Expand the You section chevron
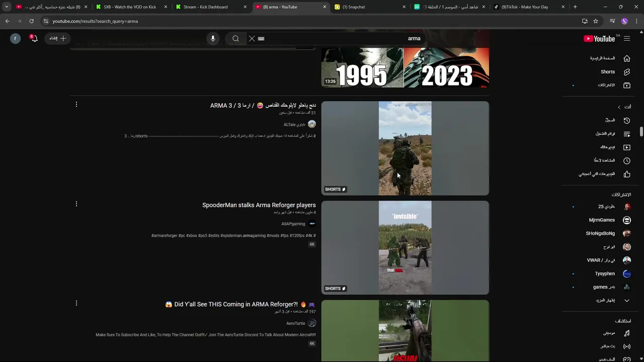This screenshot has height=362, width=644. [x=619, y=107]
